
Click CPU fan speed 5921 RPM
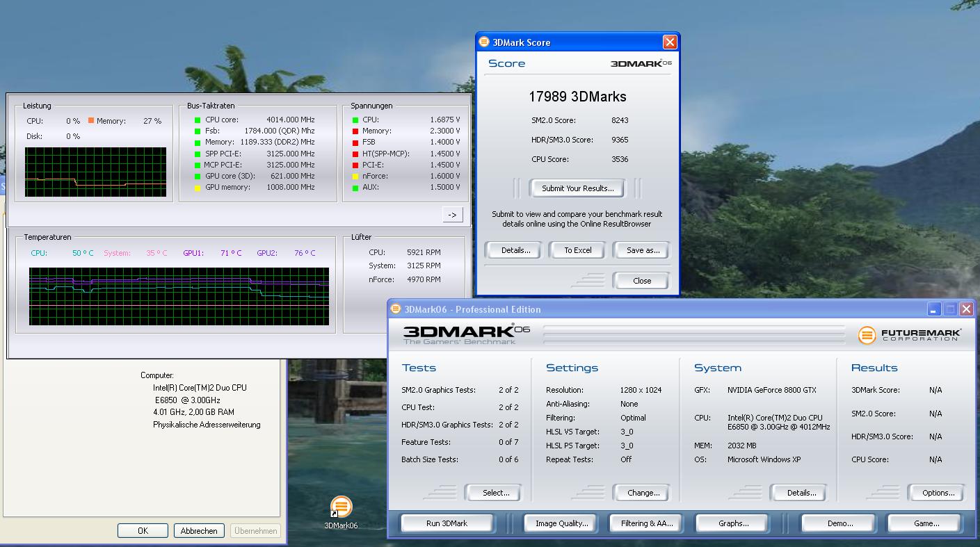coord(424,253)
